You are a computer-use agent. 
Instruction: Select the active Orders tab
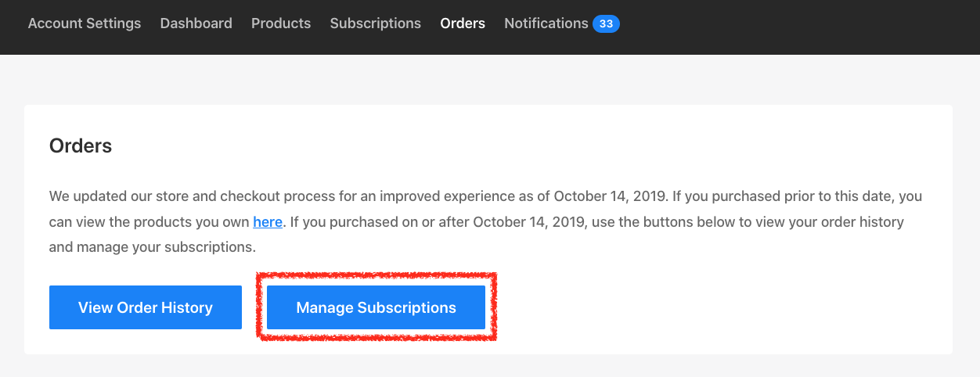pyautogui.click(x=463, y=23)
